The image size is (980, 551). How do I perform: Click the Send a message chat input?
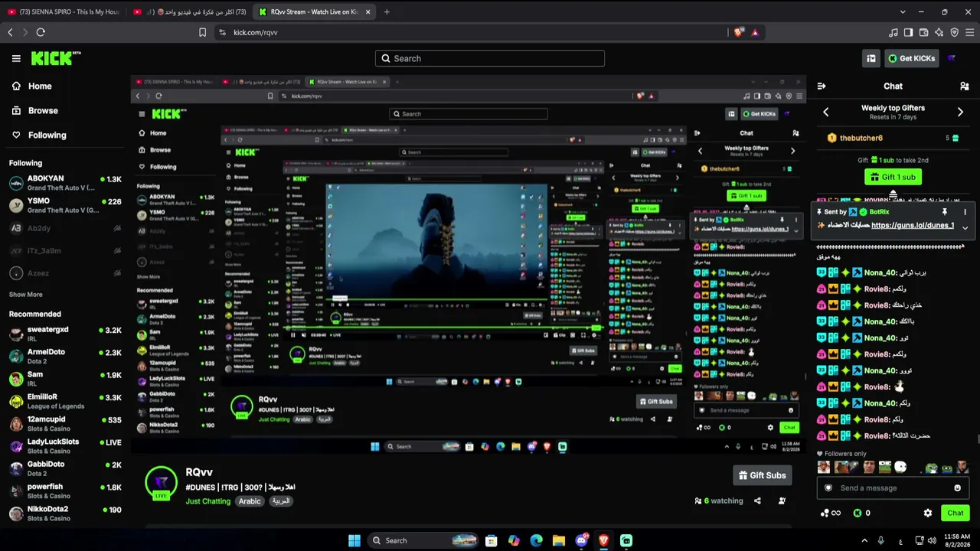point(893,488)
